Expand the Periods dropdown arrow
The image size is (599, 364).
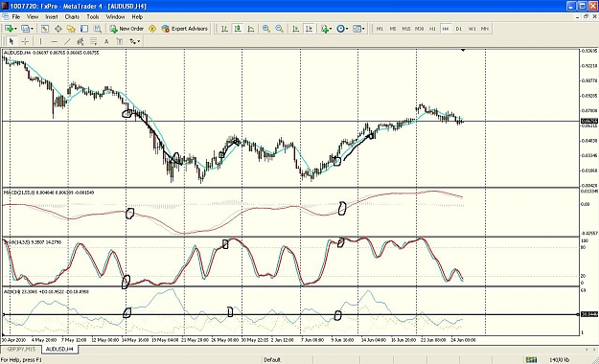[x=347, y=29]
